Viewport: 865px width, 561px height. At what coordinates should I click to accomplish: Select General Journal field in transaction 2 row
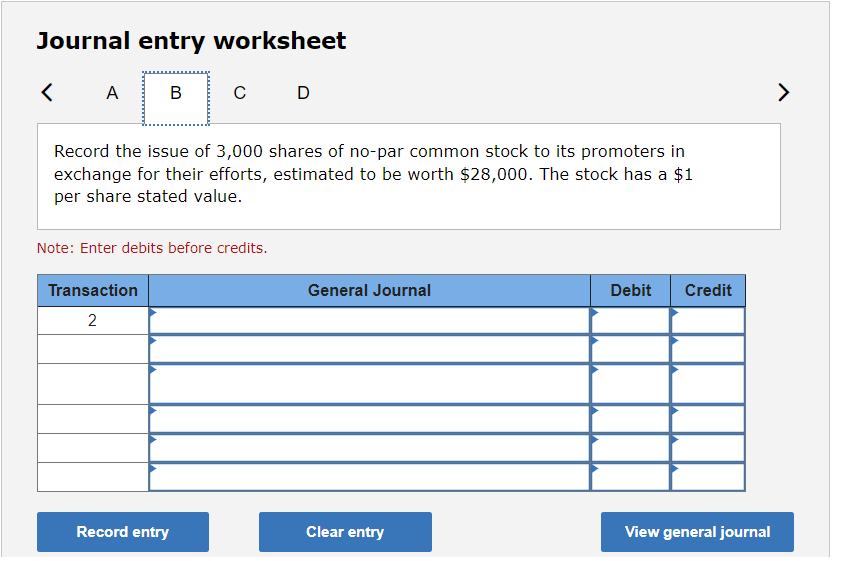pyautogui.click(x=369, y=320)
